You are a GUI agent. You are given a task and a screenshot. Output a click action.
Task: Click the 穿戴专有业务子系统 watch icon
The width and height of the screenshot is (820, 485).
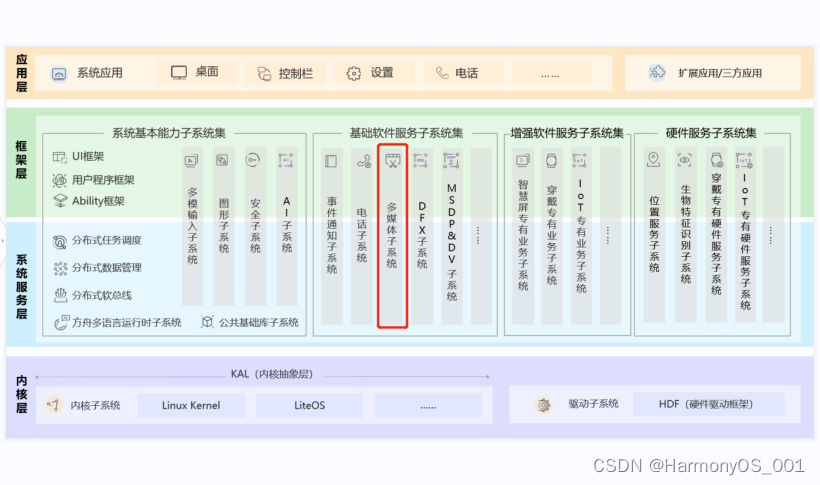(x=551, y=161)
